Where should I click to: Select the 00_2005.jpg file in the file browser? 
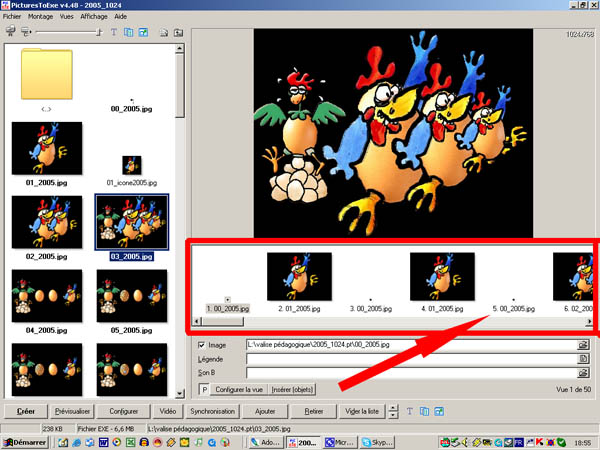pos(131,109)
